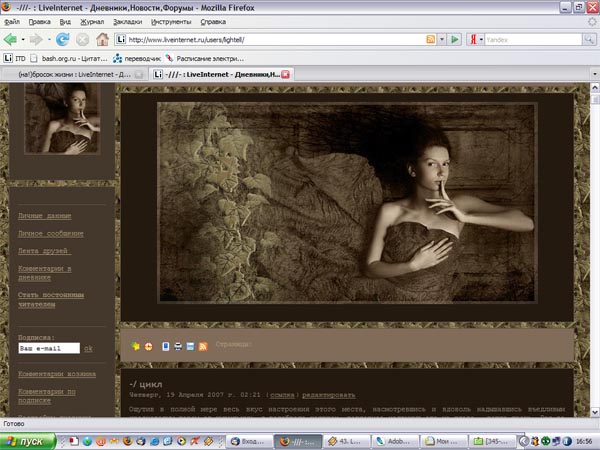The width and height of the screenshot is (600, 450).
Task: Open the Расписание электри... bookmark
Action: point(204,59)
